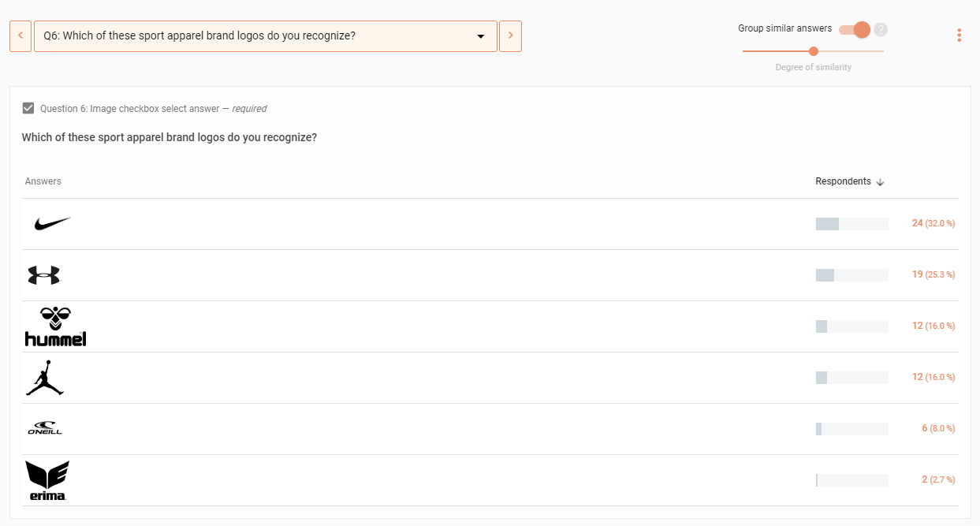Image resolution: width=980 pixels, height=526 pixels.
Task: Click the Group similar answers label
Action: (x=784, y=28)
